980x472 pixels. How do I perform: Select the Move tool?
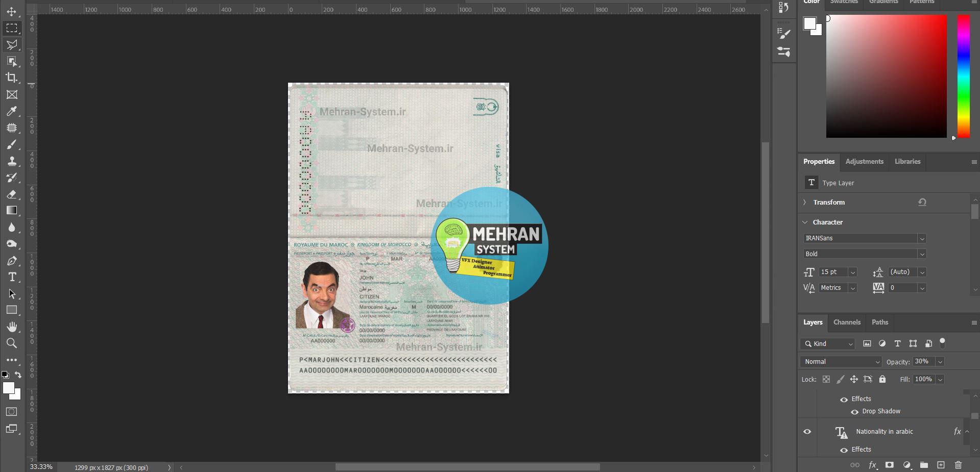point(11,11)
